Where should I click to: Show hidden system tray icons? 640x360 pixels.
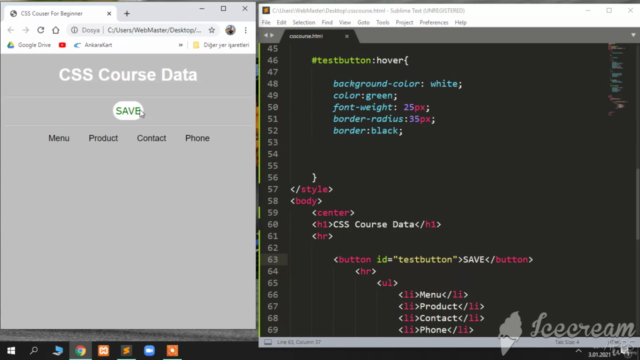pyautogui.click(x=578, y=351)
